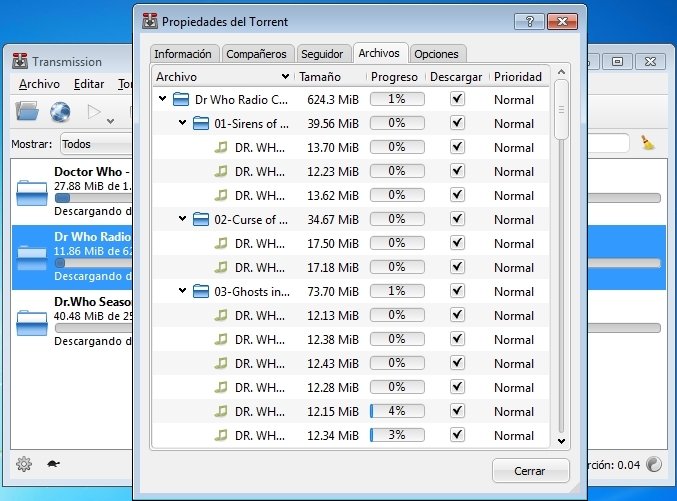Click music note icon of 17.18 MiB file
This screenshot has width=677, height=501.
click(221, 267)
